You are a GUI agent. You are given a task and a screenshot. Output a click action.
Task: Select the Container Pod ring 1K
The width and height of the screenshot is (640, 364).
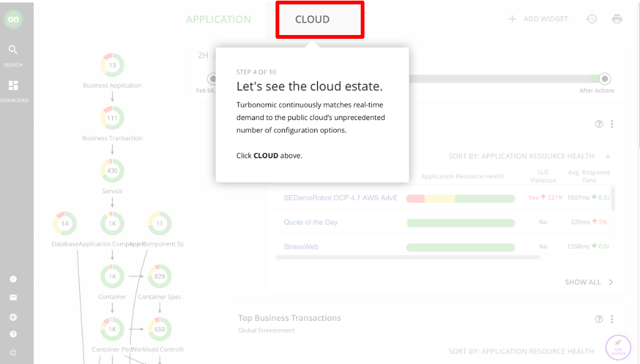(x=112, y=329)
